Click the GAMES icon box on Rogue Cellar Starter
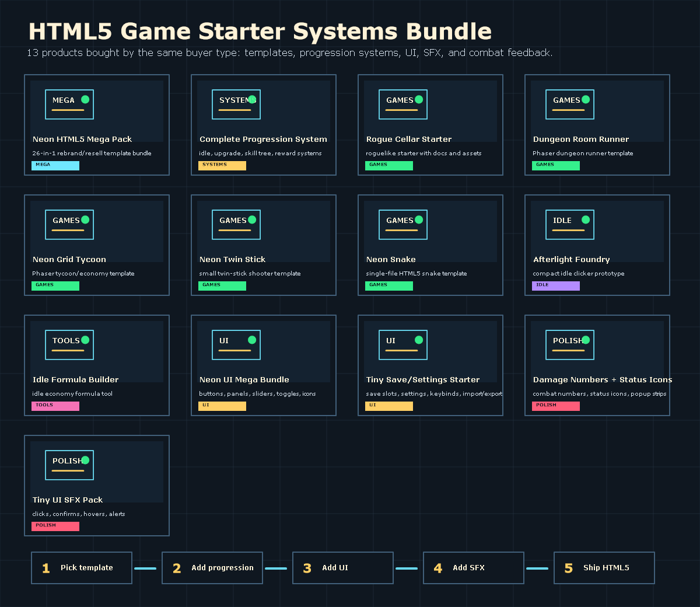The height and width of the screenshot is (607, 700). [x=403, y=104]
